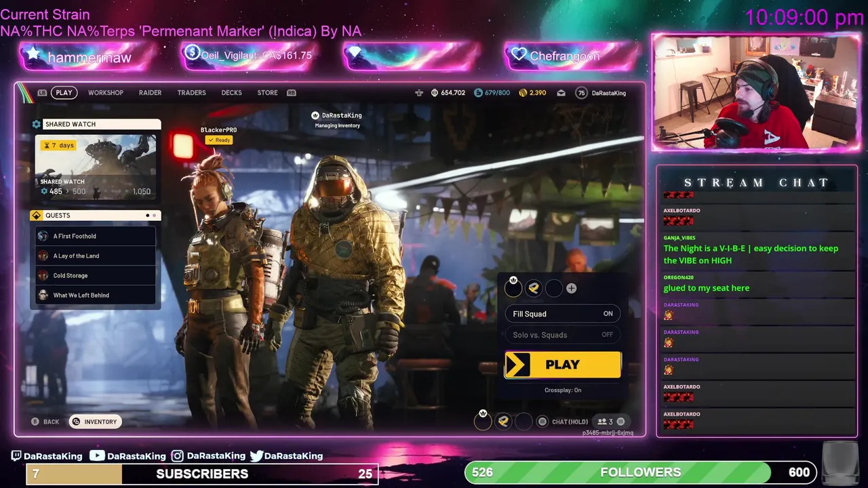Viewport: 868px width, 488px height.
Task: Open the mail inbox icon in top bar
Action: click(561, 93)
